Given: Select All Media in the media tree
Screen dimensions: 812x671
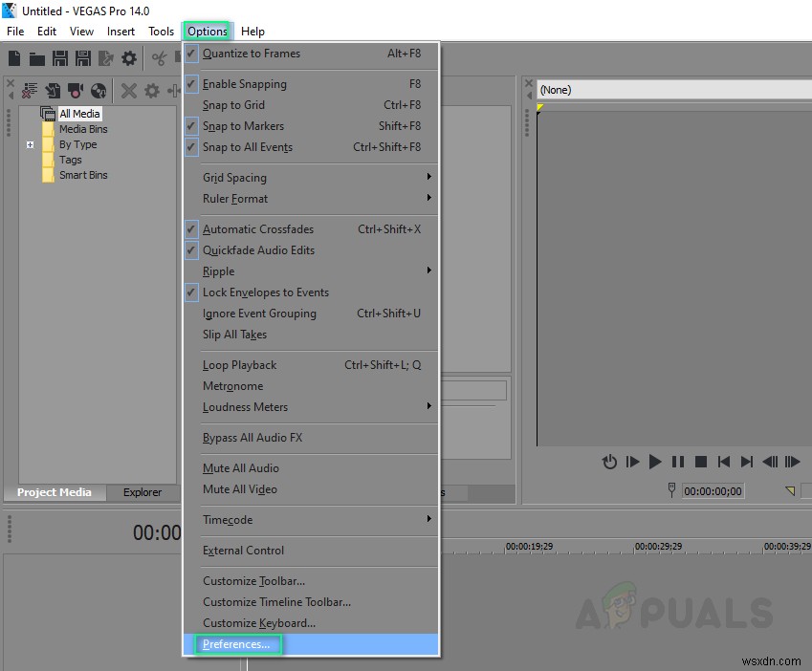Looking at the screenshot, I should (79, 114).
